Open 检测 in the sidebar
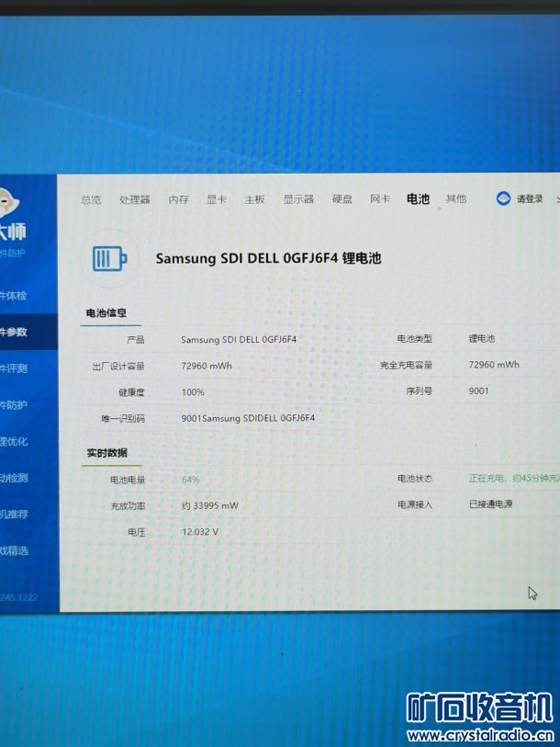The width and height of the screenshot is (560, 747). pyautogui.click(x=14, y=478)
